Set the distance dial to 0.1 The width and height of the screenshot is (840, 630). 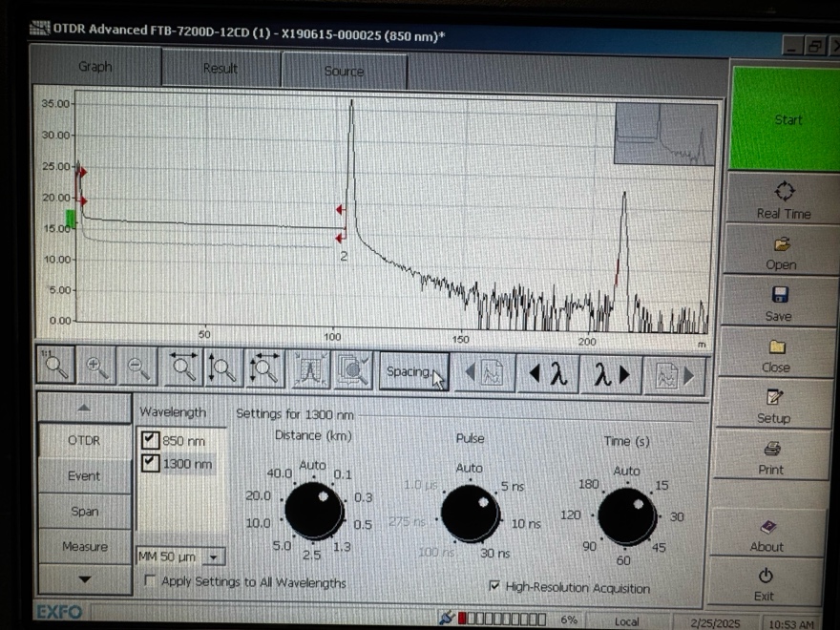click(343, 474)
